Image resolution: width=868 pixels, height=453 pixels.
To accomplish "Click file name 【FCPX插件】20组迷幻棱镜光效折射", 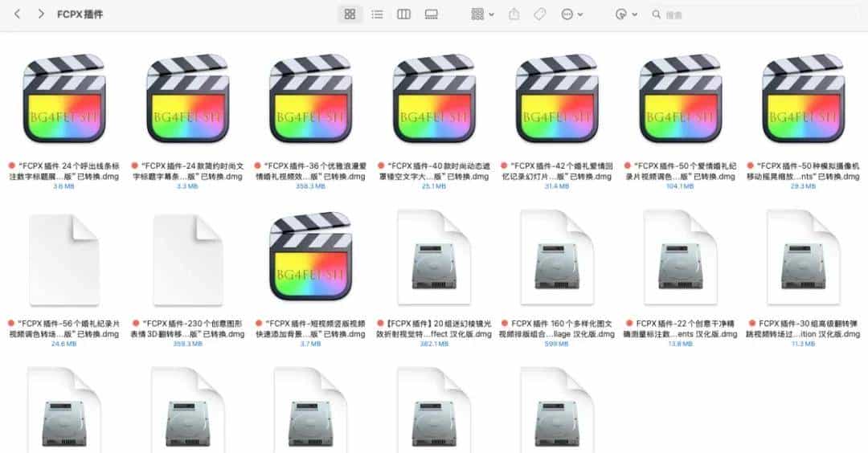I will point(434,329).
